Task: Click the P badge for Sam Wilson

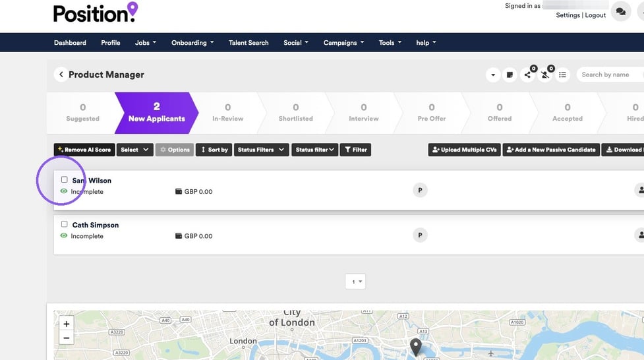Action: click(420, 191)
